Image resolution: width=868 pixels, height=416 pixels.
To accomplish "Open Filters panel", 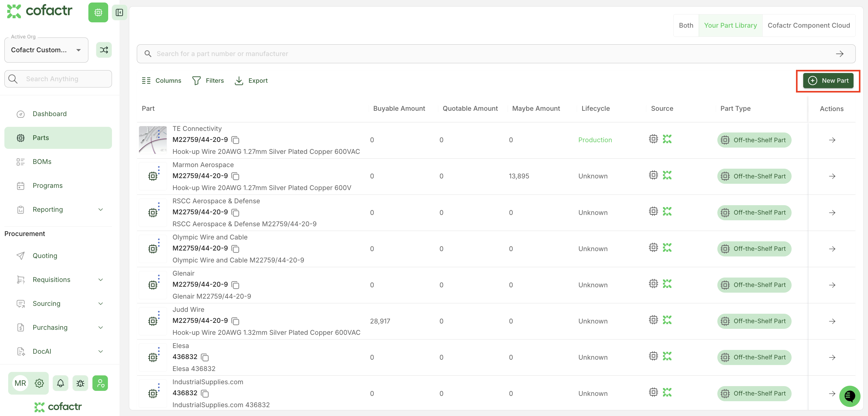I will [208, 81].
